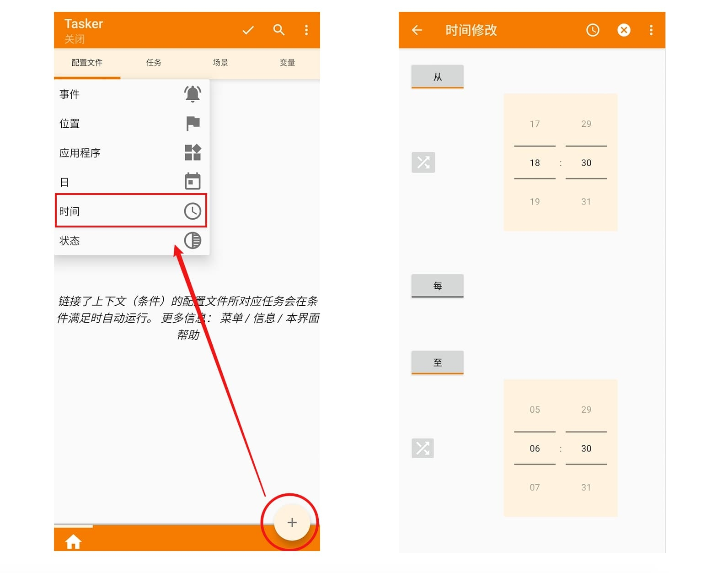Select the 事件 event bell icon

click(193, 94)
